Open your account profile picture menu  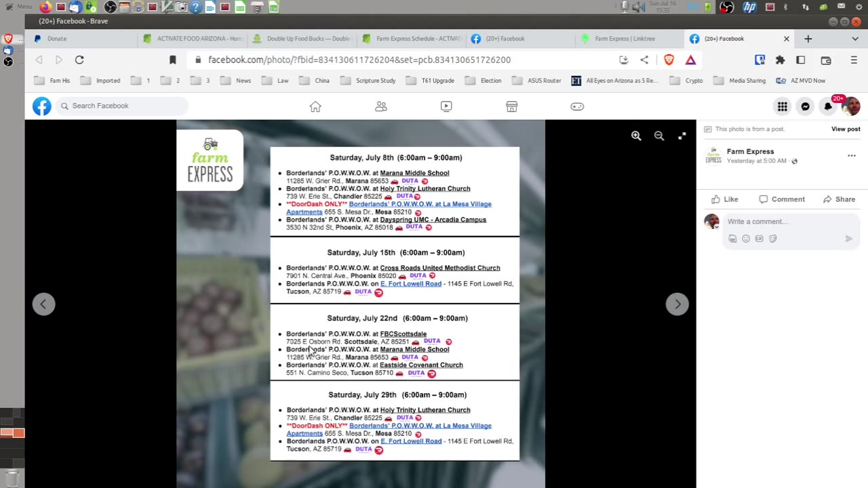(851, 106)
